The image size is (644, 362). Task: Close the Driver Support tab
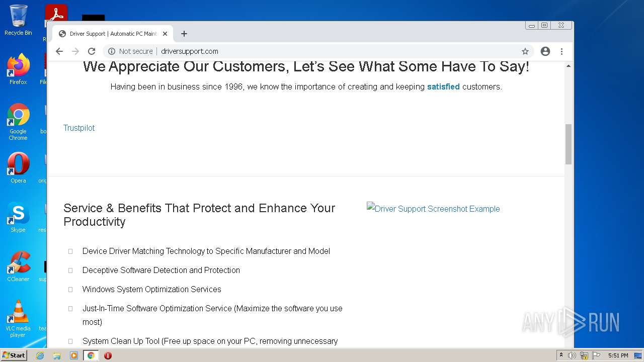click(165, 34)
